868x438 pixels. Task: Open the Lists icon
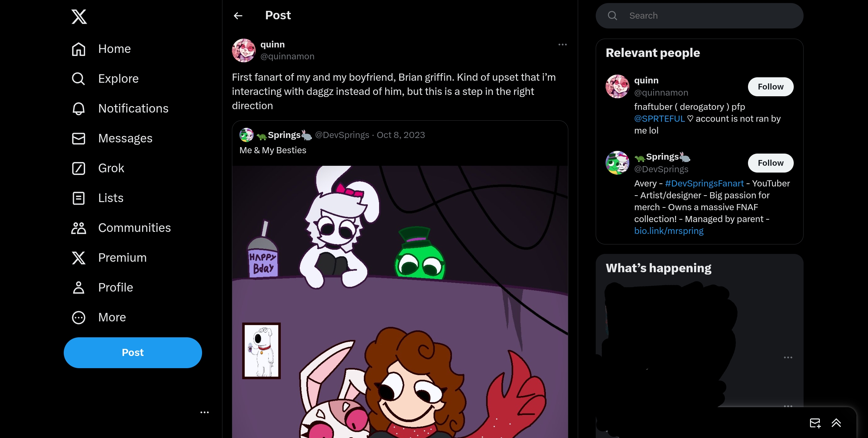coord(79,198)
